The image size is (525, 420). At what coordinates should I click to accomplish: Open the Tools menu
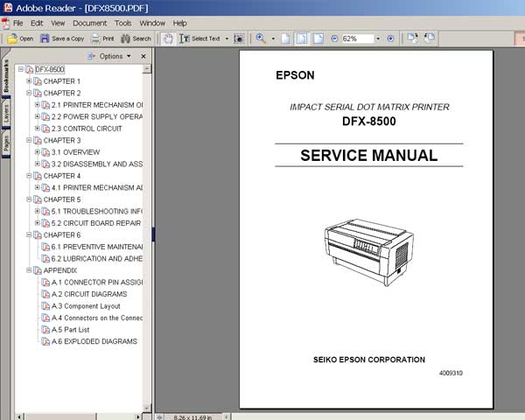(122, 23)
